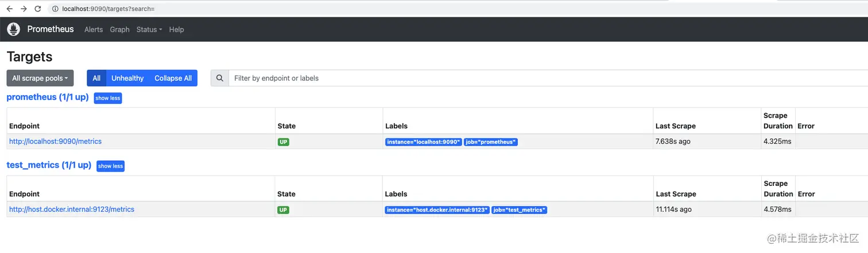Click the Endpoint header in prometheus table
This screenshot has height=253, width=868.
coord(24,126)
